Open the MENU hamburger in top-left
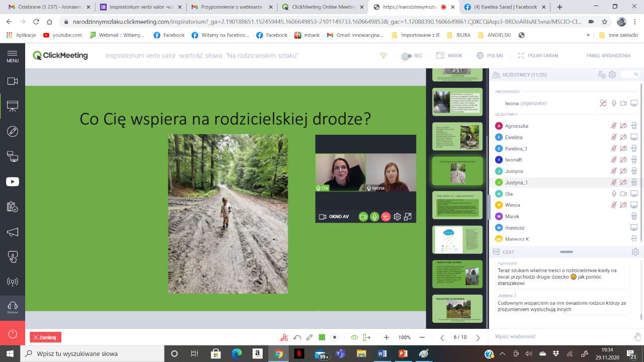 [13, 56]
